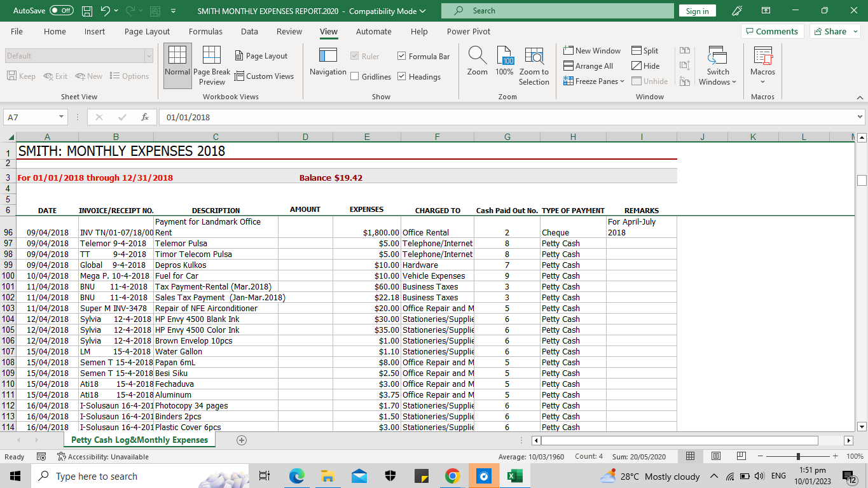This screenshot has height=488, width=868.
Task: Click zoom out minus button
Action: click(760, 456)
